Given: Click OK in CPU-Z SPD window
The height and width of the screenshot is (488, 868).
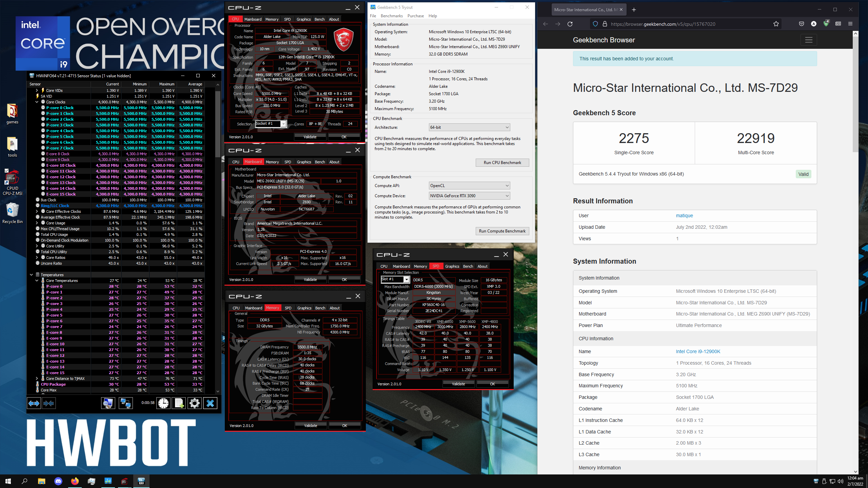Looking at the screenshot, I should [x=492, y=384].
